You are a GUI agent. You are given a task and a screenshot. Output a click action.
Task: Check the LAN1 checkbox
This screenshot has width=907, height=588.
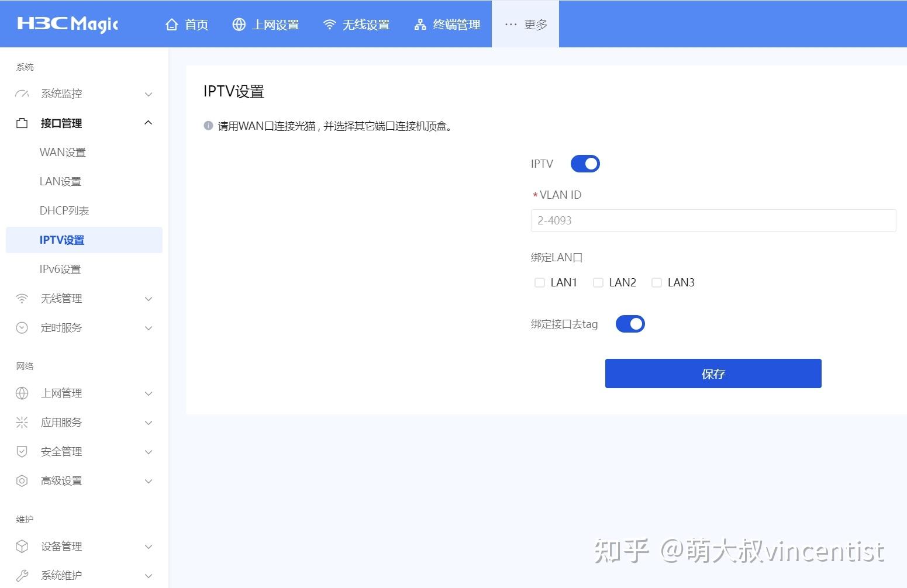click(539, 282)
